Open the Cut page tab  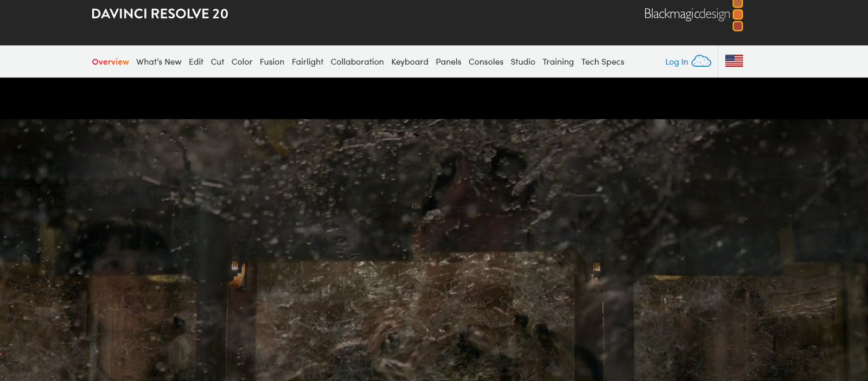point(217,62)
